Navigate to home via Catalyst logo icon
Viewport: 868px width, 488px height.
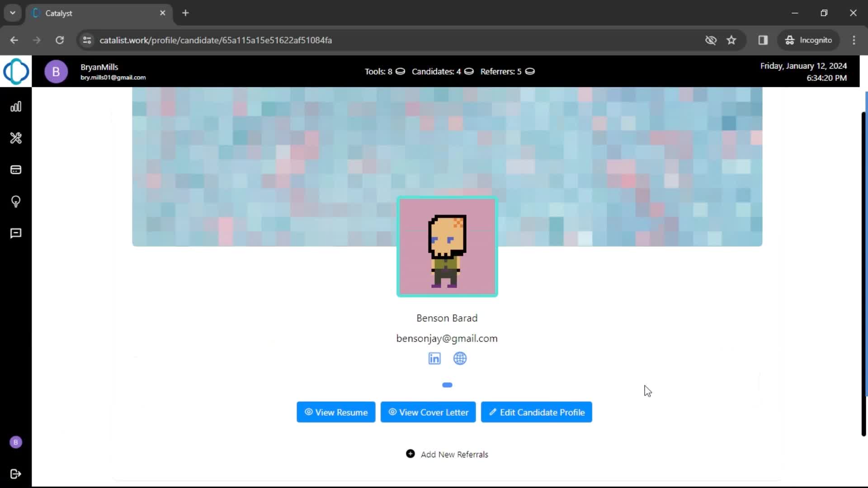tap(15, 70)
